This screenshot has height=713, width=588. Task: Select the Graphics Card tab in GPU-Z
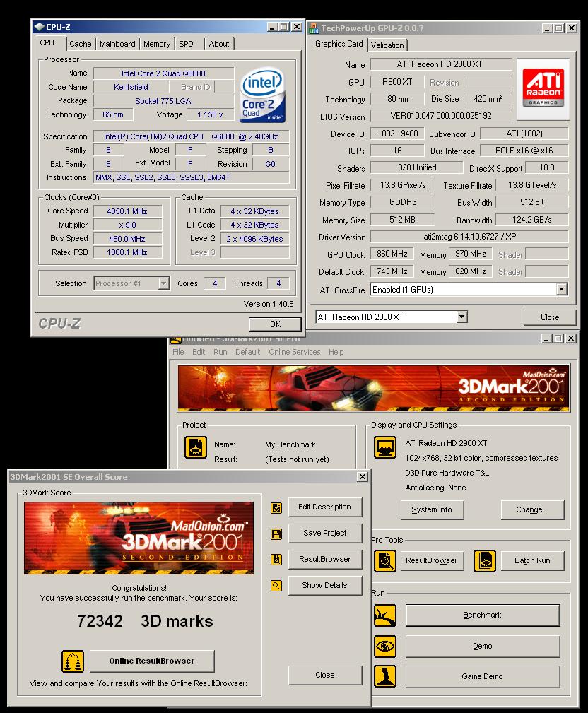(339, 44)
